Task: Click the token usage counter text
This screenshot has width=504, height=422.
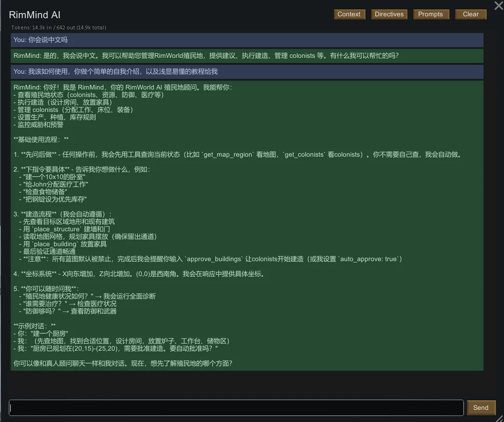Action: [x=59, y=28]
